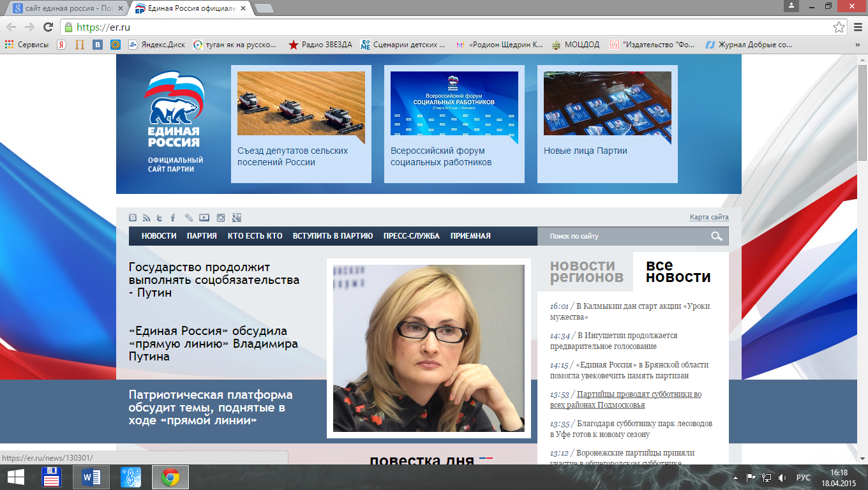Open the МОЦДОД bookmark
Screen dimensions: 868x490
[x=576, y=45]
